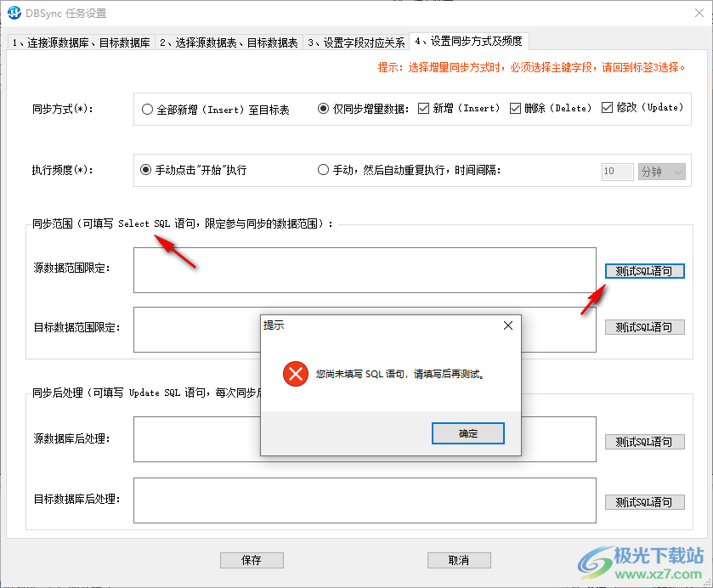The image size is (713, 588).
Task: Toggle the 新增 (Insert) checkbox
Action: (x=459, y=108)
